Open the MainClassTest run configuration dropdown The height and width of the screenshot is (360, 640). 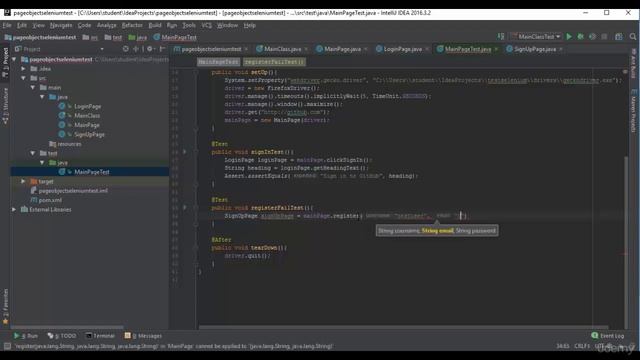[536, 37]
